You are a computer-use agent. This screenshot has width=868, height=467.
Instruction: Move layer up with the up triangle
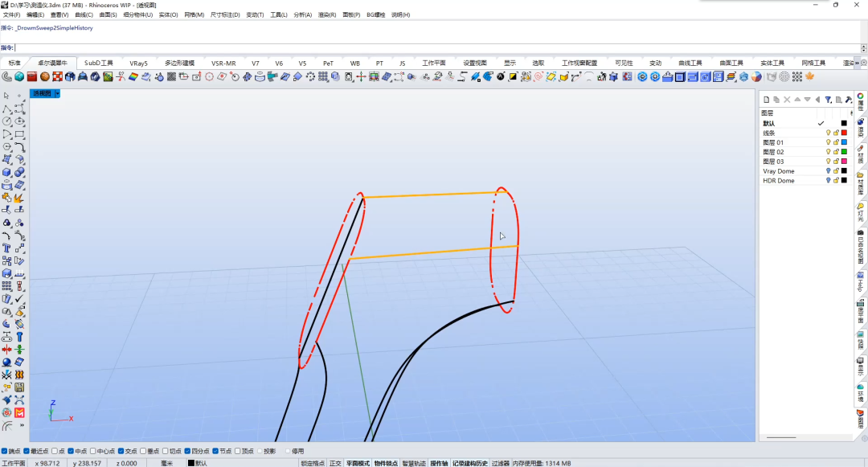pyautogui.click(x=797, y=100)
